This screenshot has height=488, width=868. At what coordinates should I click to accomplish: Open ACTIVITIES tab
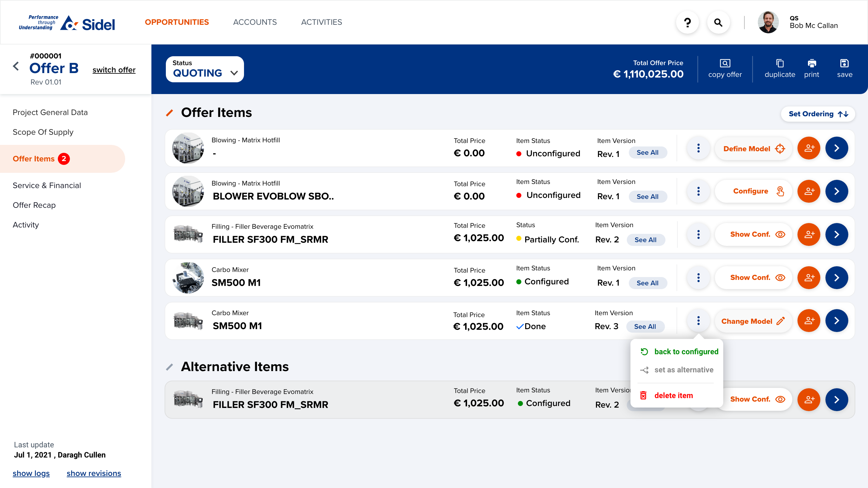click(321, 22)
